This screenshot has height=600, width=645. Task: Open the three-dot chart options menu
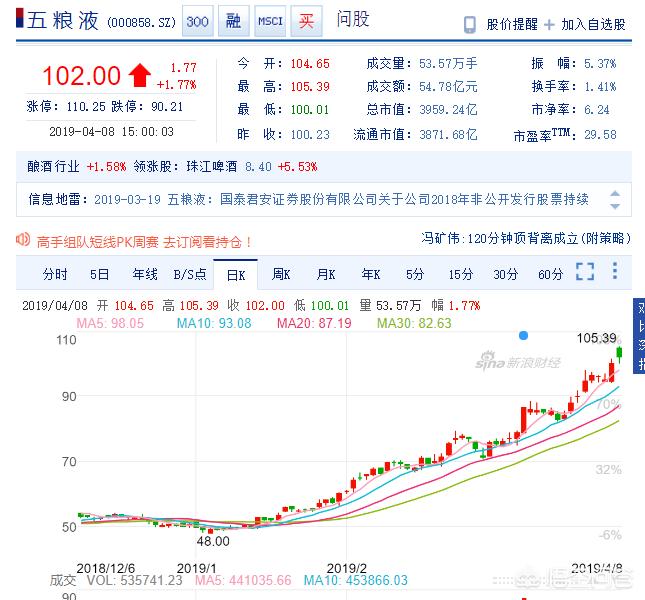coord(615,271)
